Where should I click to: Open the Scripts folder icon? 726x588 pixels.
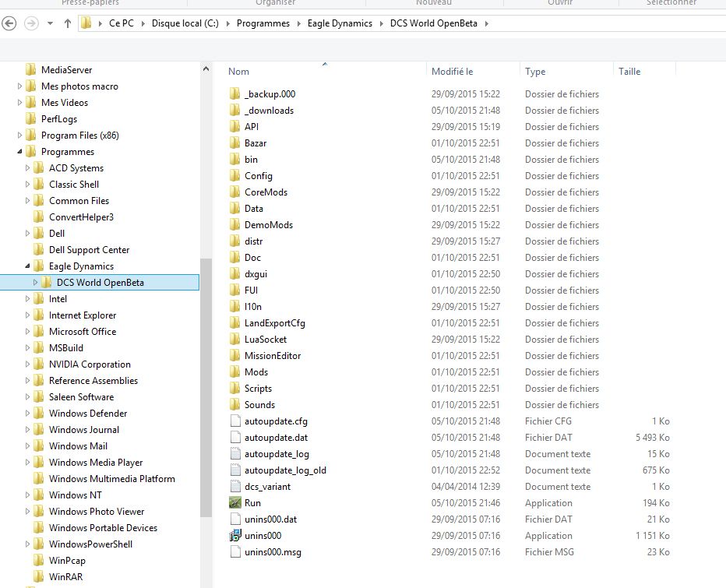(x=236, y=389)
